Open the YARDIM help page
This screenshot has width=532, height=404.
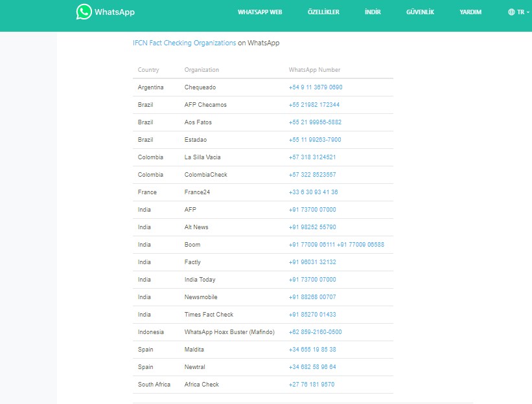(470, 12)
